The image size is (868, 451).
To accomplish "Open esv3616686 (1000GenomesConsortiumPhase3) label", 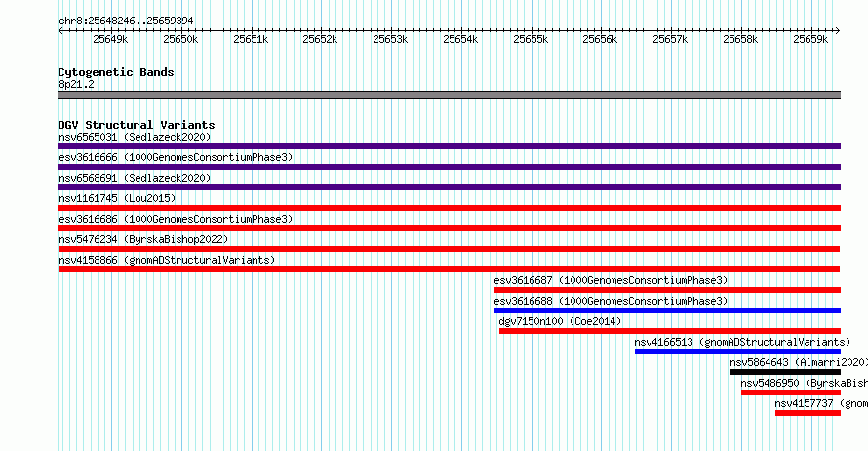I will click(x=176, y=219).
